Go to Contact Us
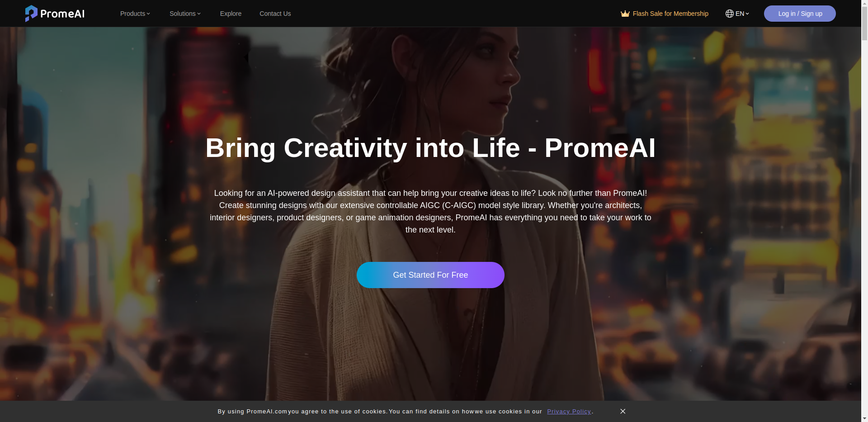The width and height of the screenshot is (868, 422). click(275, 14)
